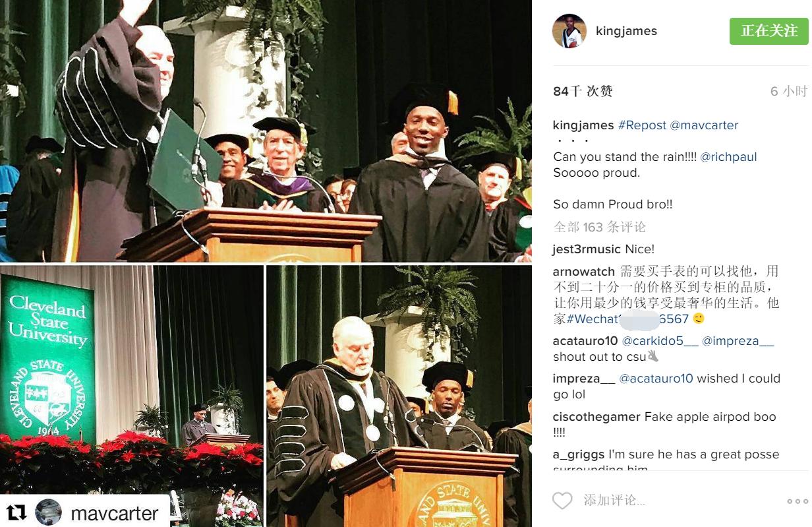The width and height of the screenshot is (812, 527).
Task: Open the #Repost hashtag
Action: [x=642, y=125]
